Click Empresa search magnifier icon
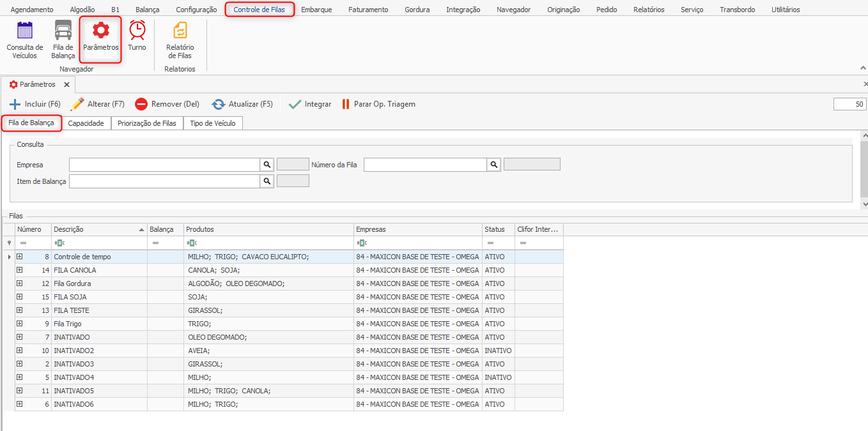The image size is (868, 431). click(267, 165)
